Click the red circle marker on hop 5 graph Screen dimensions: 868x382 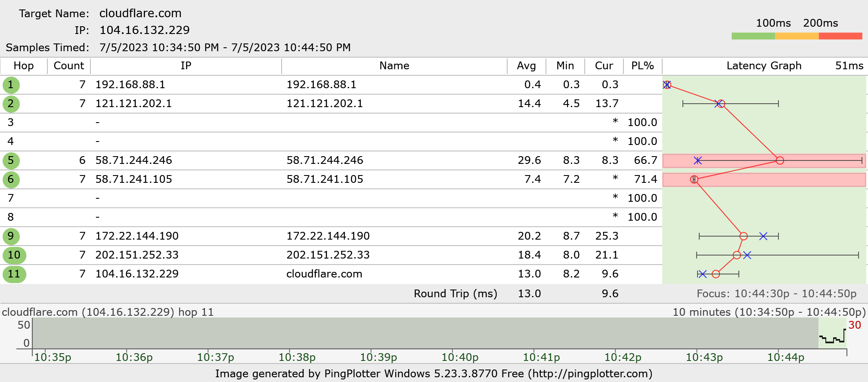[x=780, y=160]
